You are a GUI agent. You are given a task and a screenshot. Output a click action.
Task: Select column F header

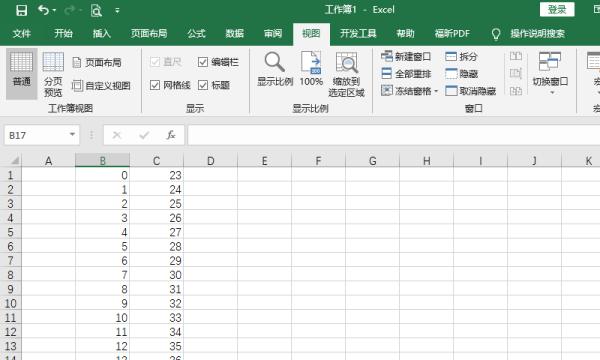(x=318, y=160)
